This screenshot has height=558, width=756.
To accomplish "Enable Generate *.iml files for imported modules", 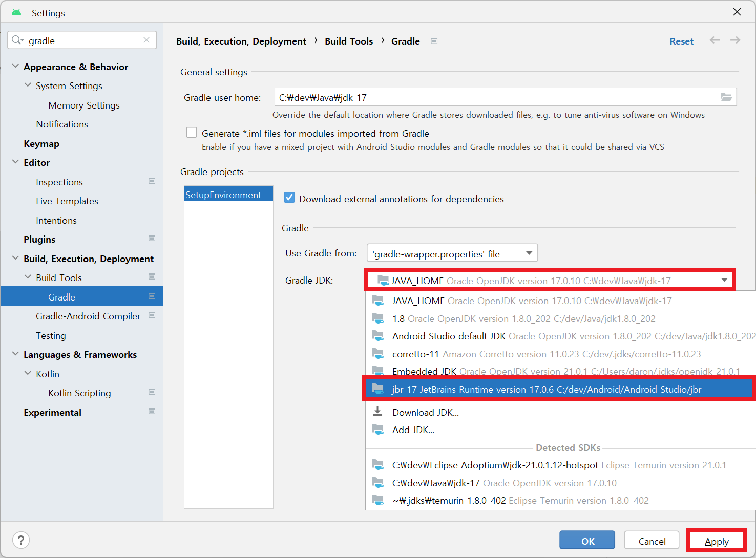I will (x=192, y=133).
